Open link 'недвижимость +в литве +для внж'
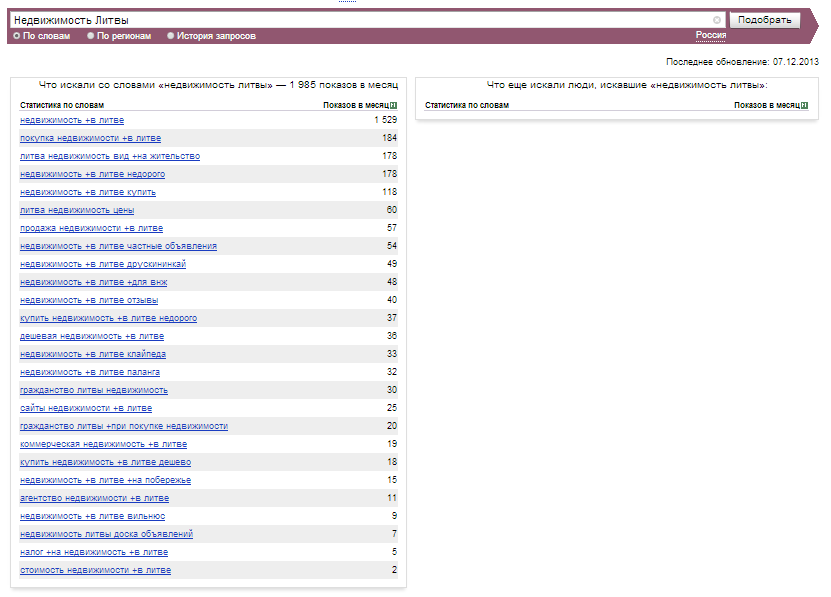Screen dimensions: 831x597 [x=94, y=283]
